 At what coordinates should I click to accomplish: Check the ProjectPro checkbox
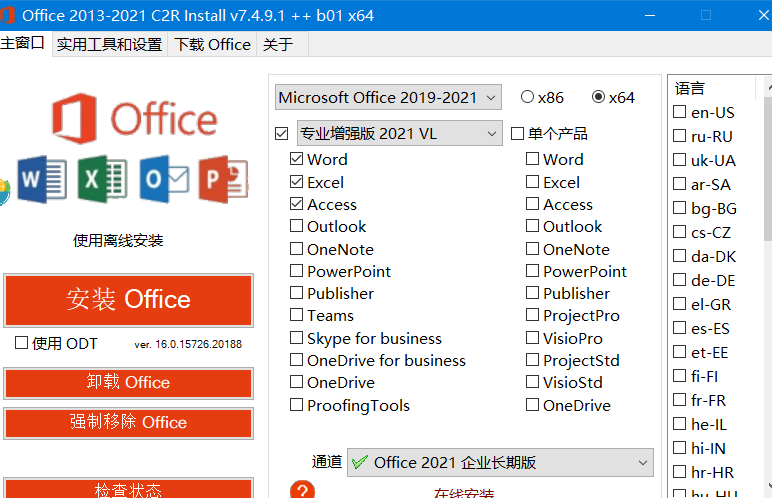[x=532, y=314]
